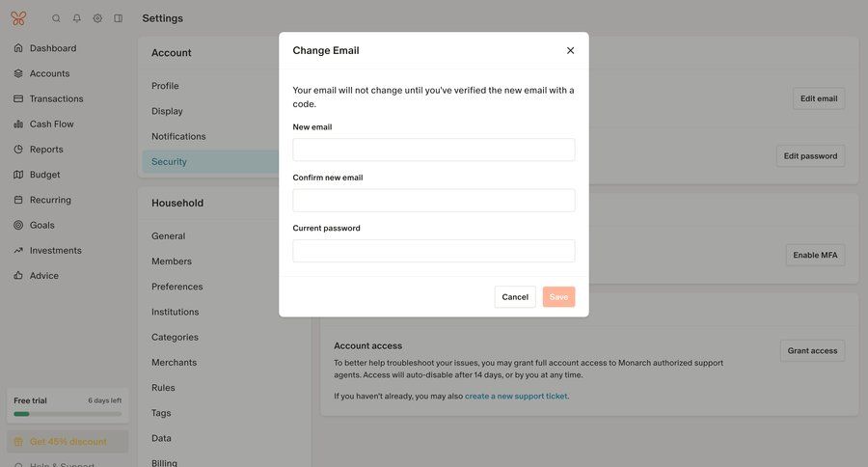
Task: Click the New email input field
Action: point(434,150)
